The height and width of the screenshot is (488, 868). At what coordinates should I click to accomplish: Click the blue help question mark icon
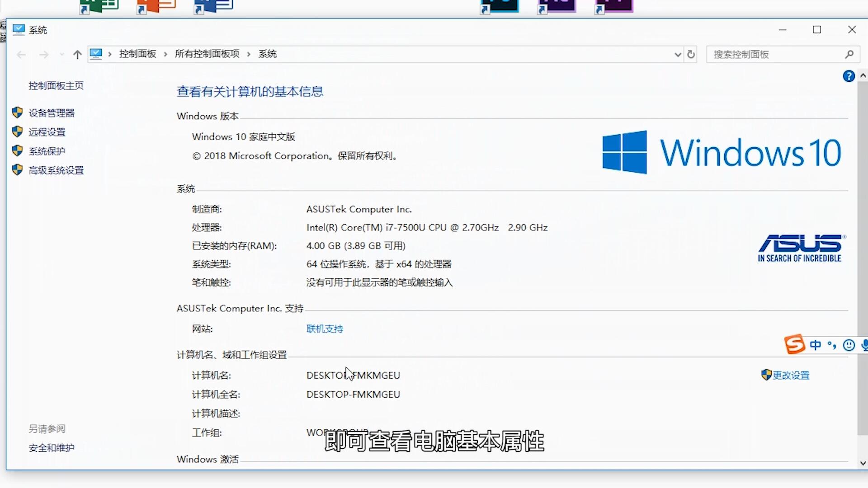tap(849, 76)
